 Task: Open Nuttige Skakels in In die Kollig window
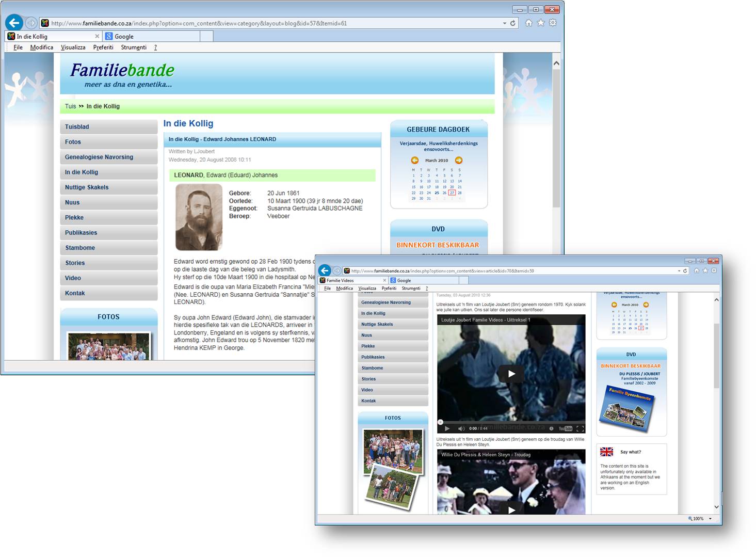coord(109,187)
